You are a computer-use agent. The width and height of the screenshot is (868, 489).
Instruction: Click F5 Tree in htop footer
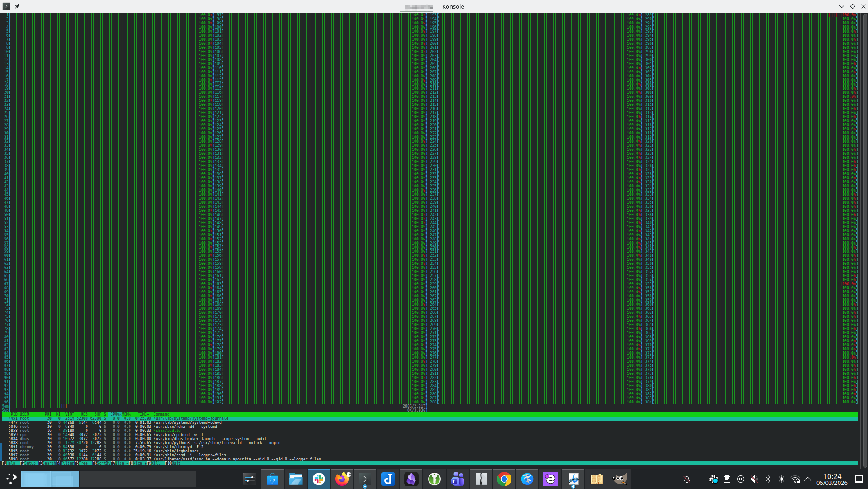click(x=83, y=464)
